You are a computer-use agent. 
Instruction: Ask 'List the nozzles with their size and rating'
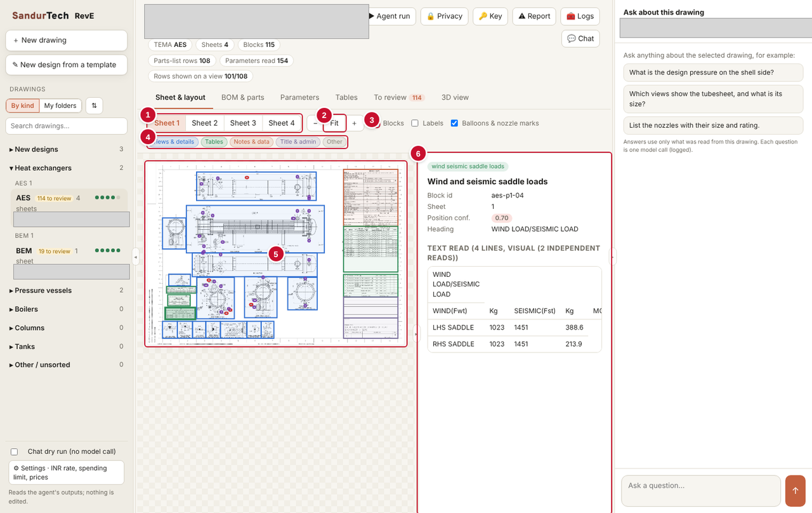(x=714, y=125)
